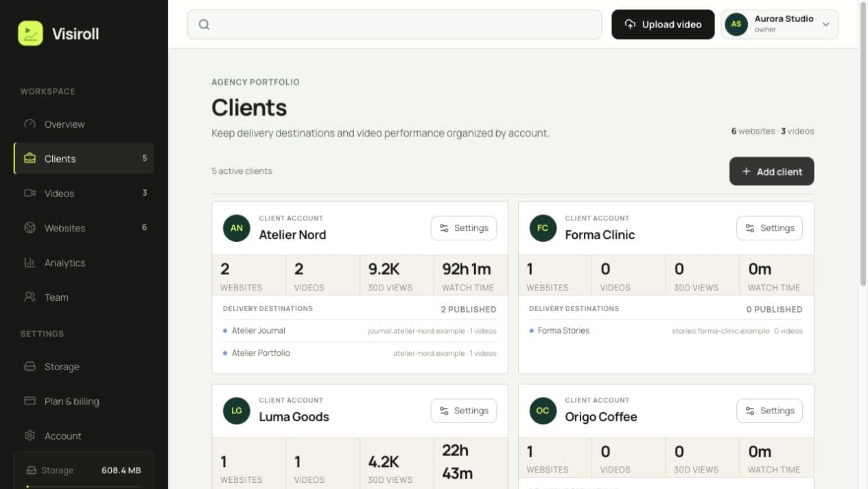The height and width of the screenshot is (489, 868).
Task: Click the OC avatar of Origo Coffee
Action: pos(543,411)
